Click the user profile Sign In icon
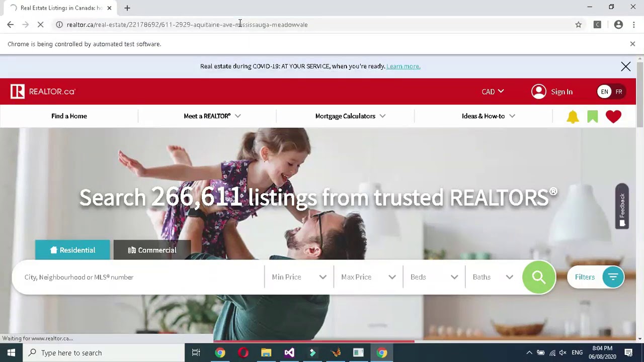The width and height of the screenshot is (644, 362). pyautogui.click(x=538, y=92)
